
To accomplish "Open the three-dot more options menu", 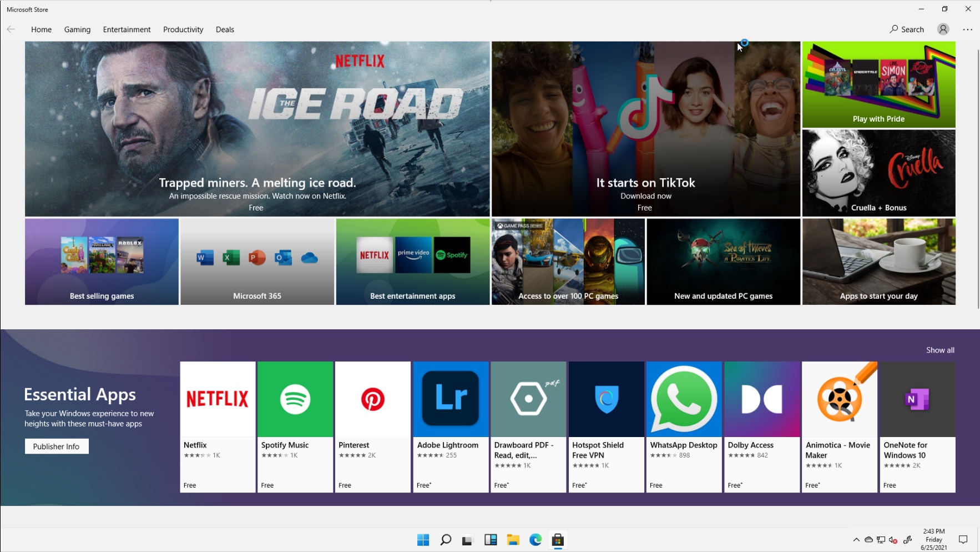I will 967,29.
